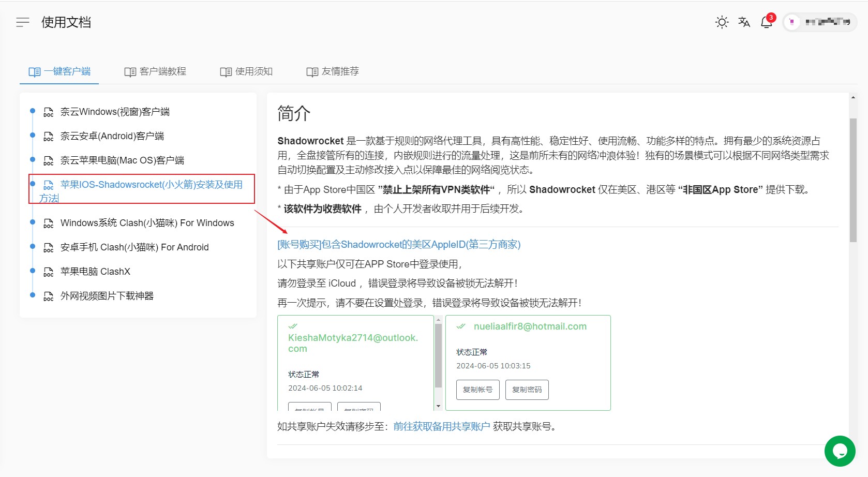This screenshot has width=868, height=477.
Task: Click the KieshaMotyka2714@outlook.com account email
Action: [x=353, y=343]
